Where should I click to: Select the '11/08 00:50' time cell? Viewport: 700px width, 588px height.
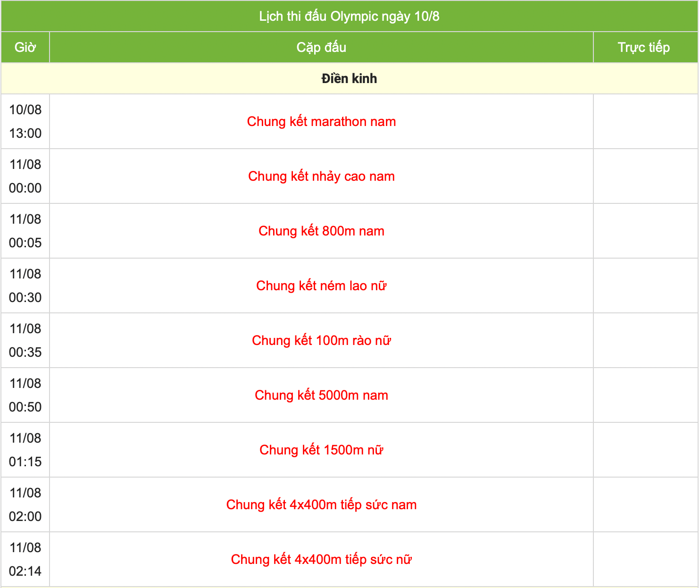(25, 395)
